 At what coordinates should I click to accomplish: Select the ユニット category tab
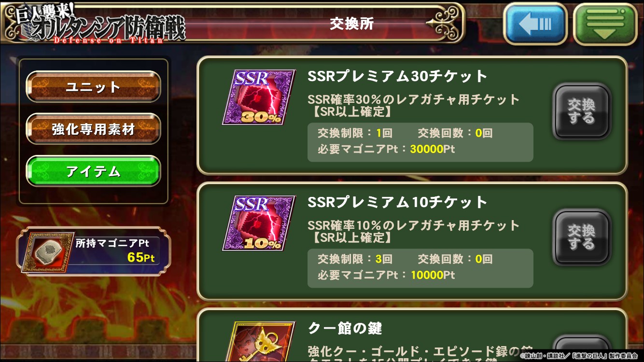(93, 87)
